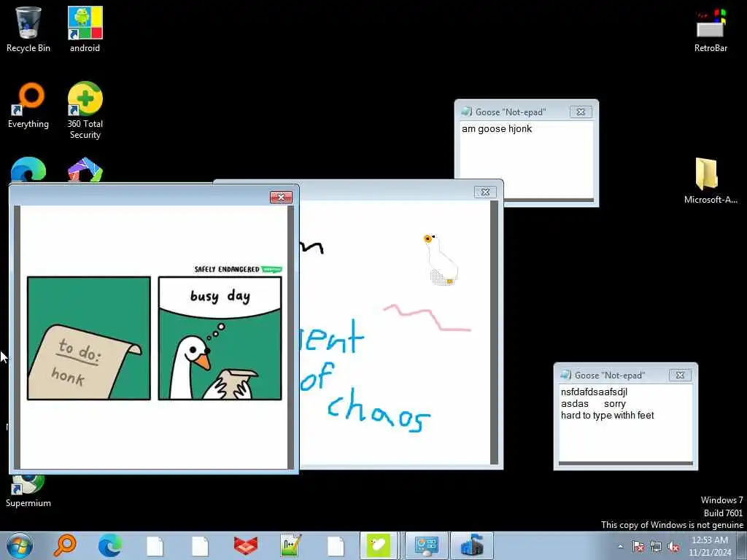Image resolution: width=747 pixels, height=560 pixels.
Task: Close the 'hard to type' Not-epad window
Action: [x=680, y=376]
